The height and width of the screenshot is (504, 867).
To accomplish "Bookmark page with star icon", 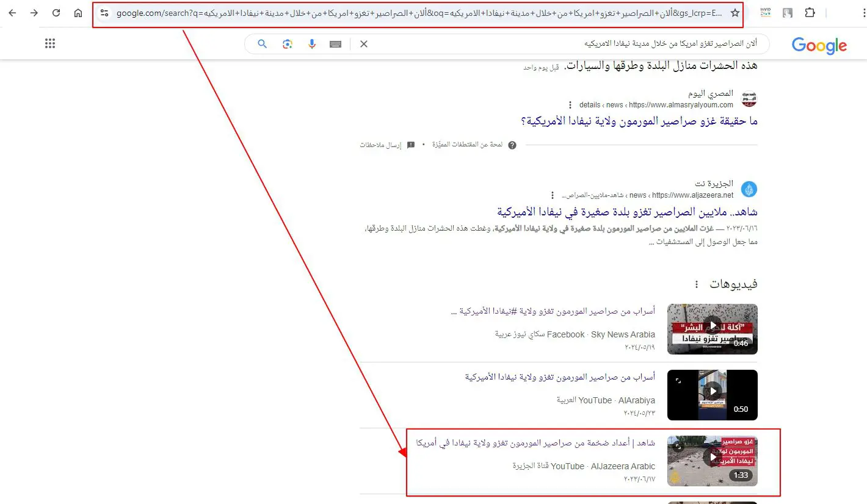I will (x=735, y=13).
